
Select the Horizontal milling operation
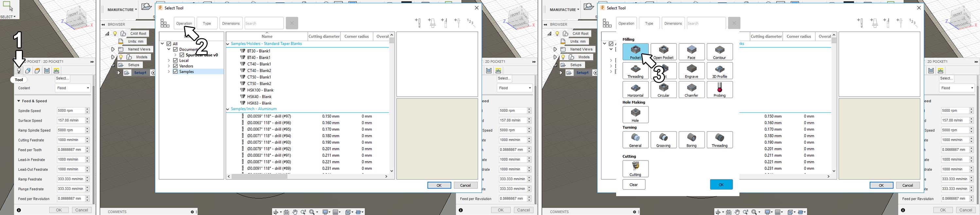(x=635, y=90)
